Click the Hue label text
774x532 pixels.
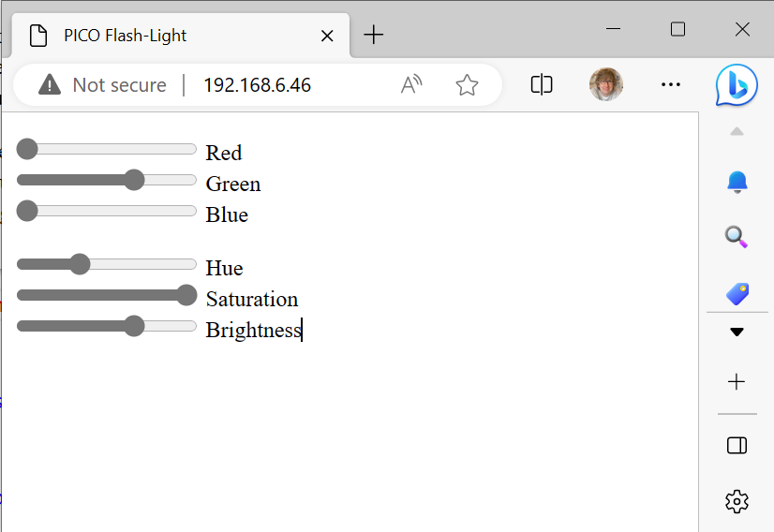coord(224,268)
